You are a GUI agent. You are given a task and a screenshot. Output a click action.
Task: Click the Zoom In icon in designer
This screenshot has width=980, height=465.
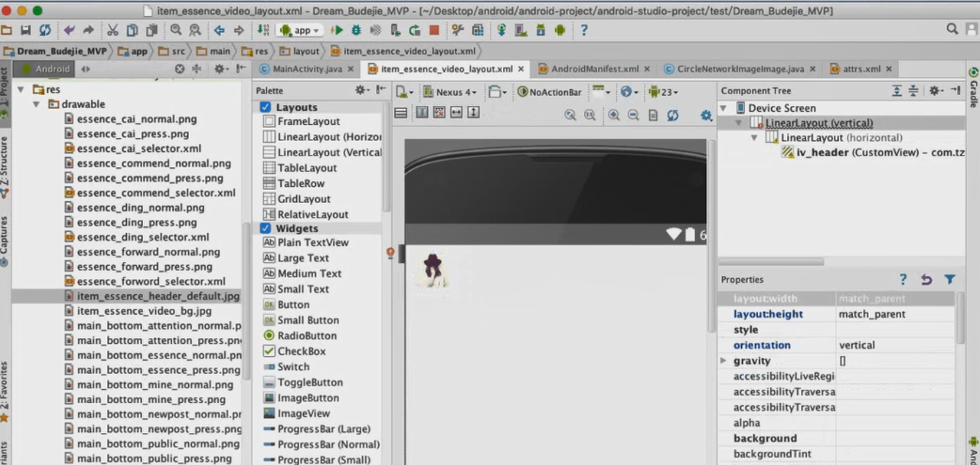click(x=613, y=115)
